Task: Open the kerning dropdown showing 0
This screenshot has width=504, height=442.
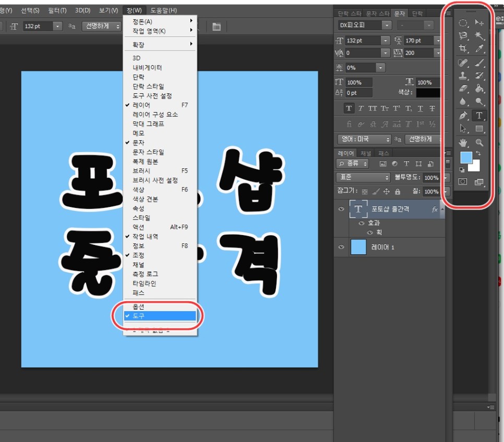Action: [386, 53]
